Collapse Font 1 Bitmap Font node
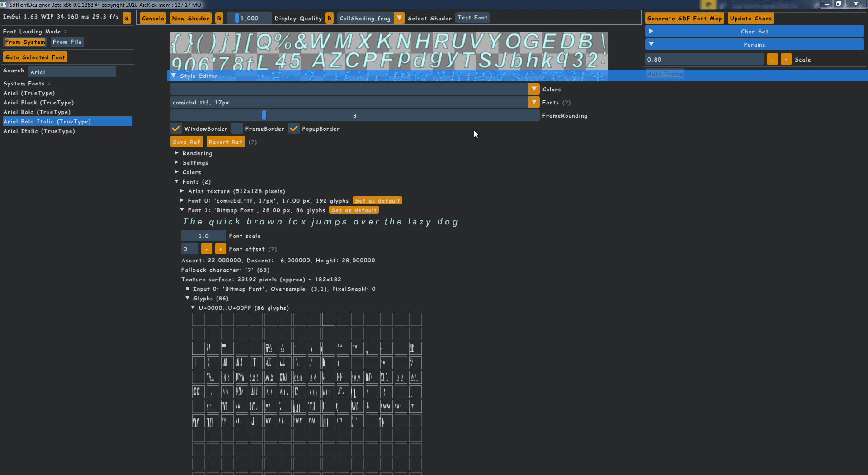The image size is (868, 475). click(182, 210)
